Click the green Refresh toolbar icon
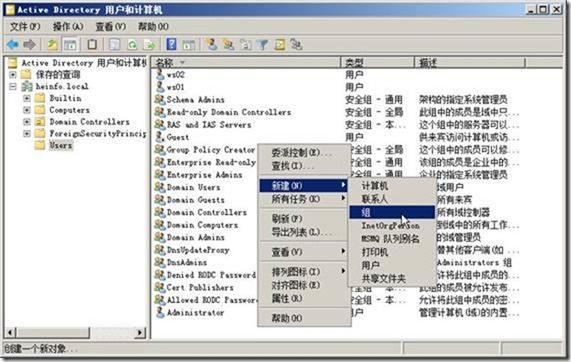The width and height of the screenshot is (571, 362). click(x=132, y=44)
